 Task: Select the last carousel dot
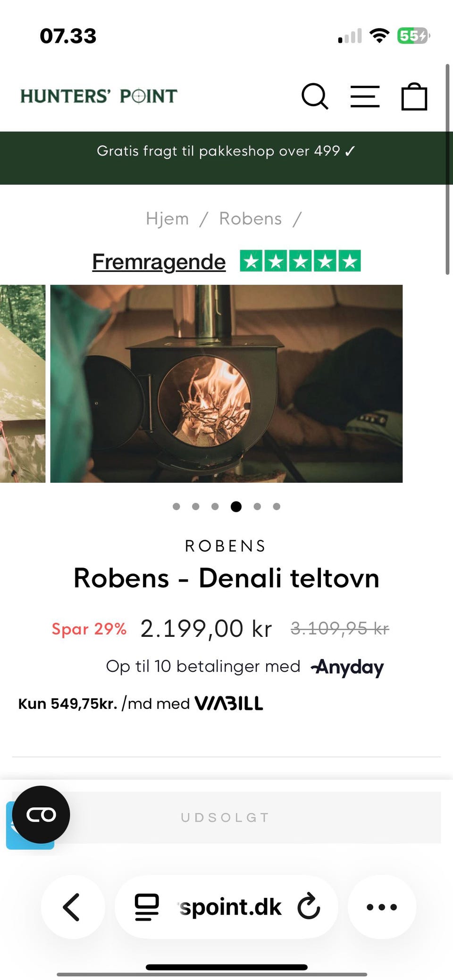(x=277, y=507)
